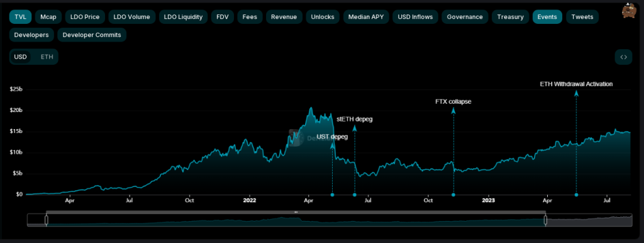Toggle the Developers metric chip
Image resolution: width=644 pixels, height=243 pixels.
point(31,35)
